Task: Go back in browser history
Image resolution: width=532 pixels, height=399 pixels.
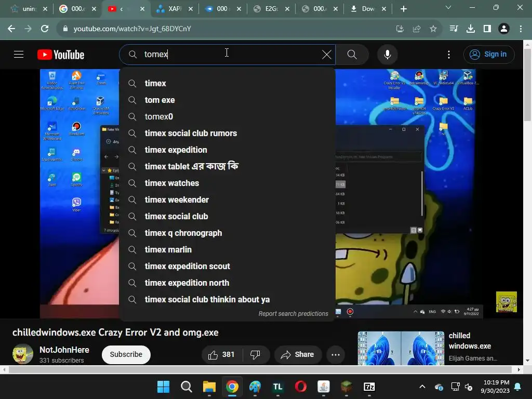Action: (11, 29)
